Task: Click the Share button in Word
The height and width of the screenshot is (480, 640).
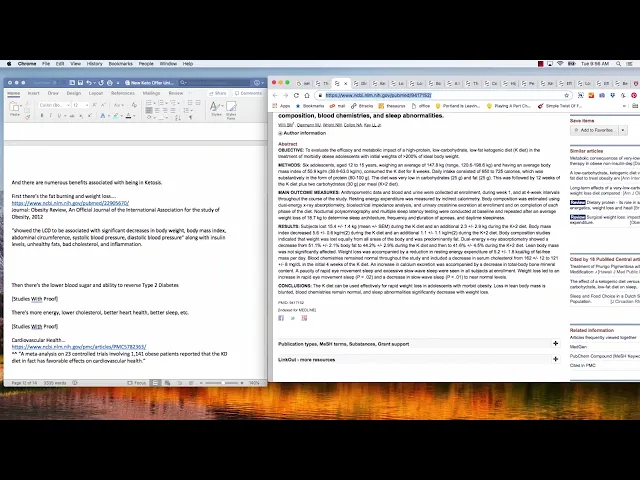Action: (218, 93)
